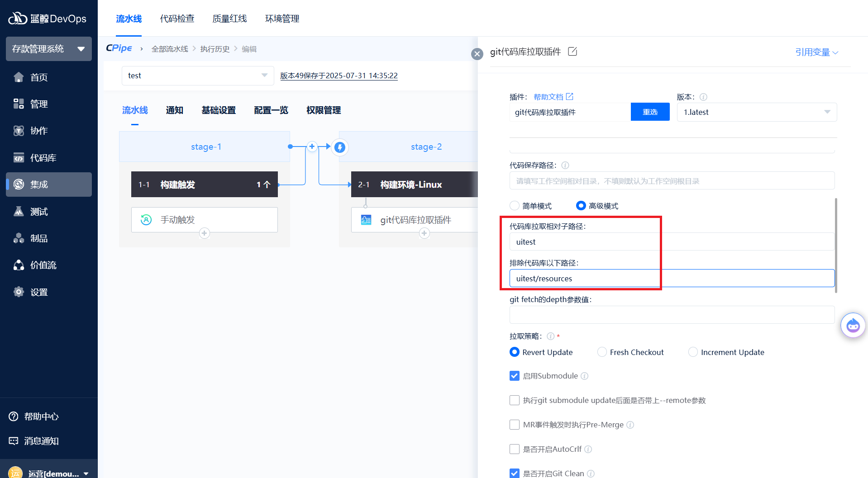Go to 帮助中心 in the sidebar
Screen dimensions: 868x478
(41, 416)
